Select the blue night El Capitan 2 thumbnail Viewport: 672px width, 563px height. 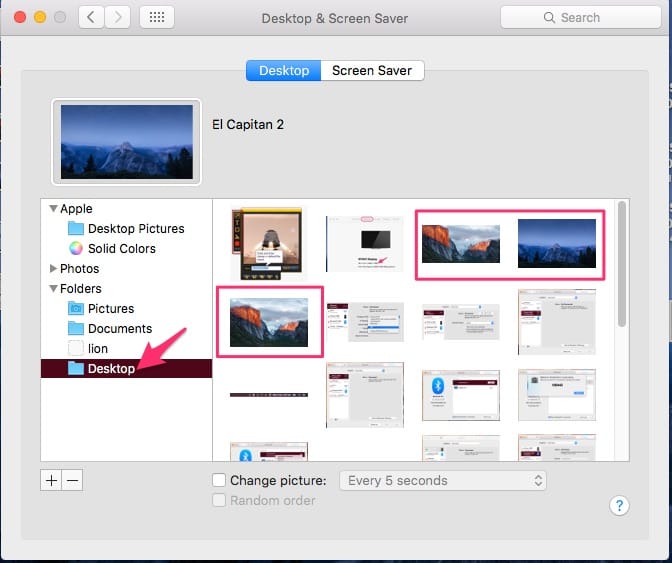pyautogui.click(x=557, y=243)
